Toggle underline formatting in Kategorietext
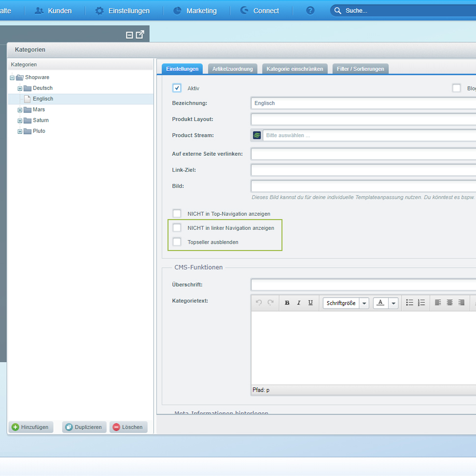This screenshot has height=476, width=476. click(x=310, y=303)
